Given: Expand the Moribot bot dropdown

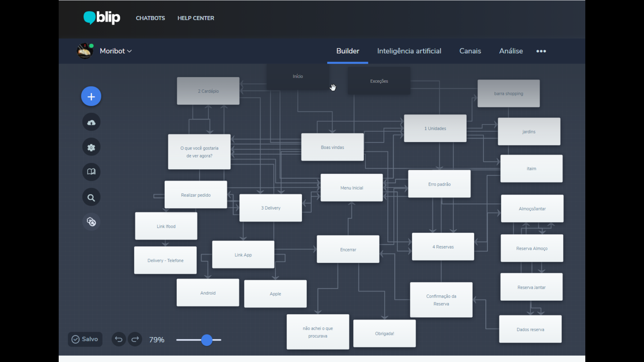Looking at the screenshot, I should click(116, 51).
